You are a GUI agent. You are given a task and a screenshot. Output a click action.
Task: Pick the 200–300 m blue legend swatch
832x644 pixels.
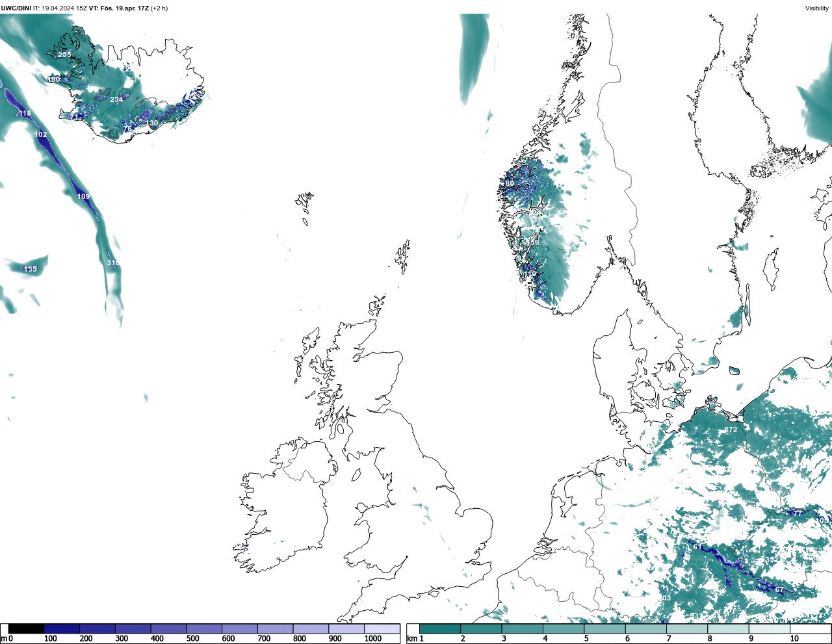[x=97, y=628]
